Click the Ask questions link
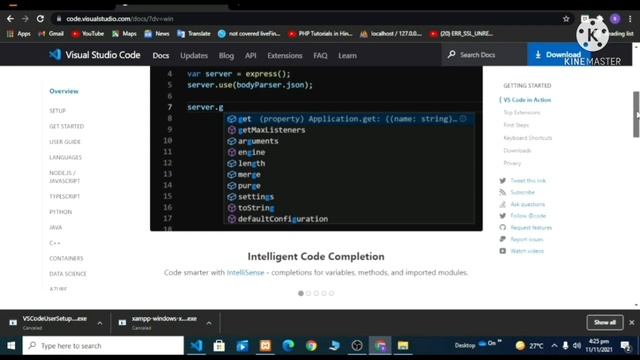 527,204
